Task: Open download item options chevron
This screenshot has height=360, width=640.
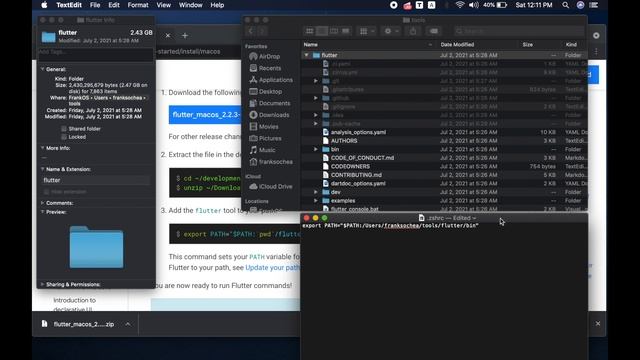Action: [128, 324]
